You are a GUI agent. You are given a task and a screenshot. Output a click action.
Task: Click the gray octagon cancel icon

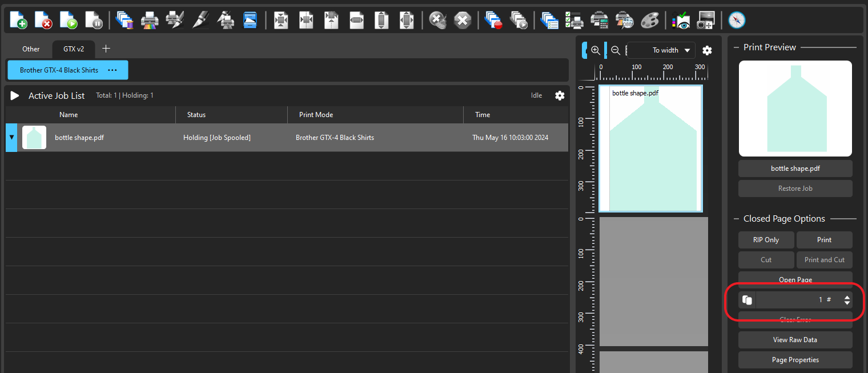tap(463, 21)
